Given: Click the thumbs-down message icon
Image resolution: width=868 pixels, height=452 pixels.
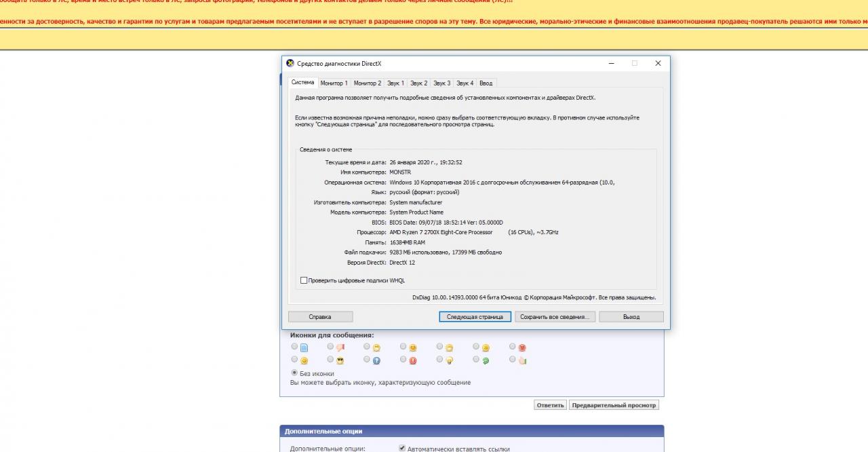Looking at the screenshot, I should pos(340,348).
